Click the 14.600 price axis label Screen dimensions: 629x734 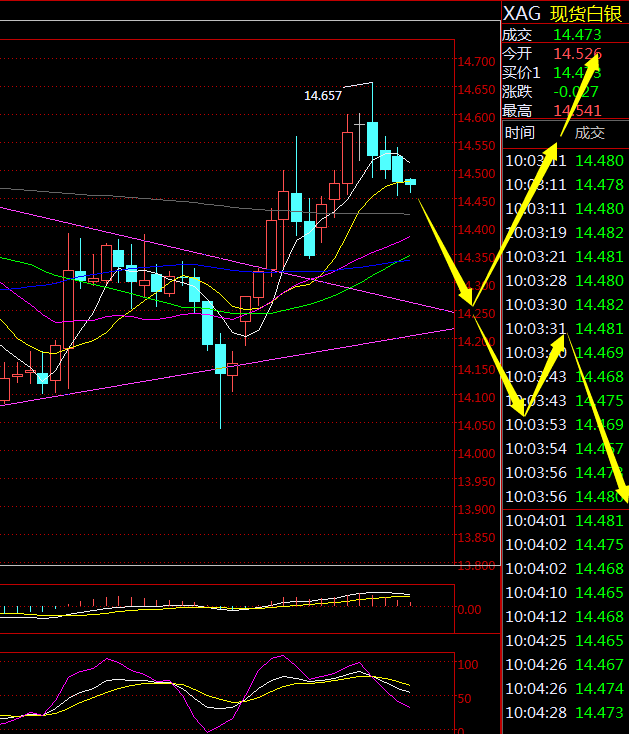pos(476,118)
